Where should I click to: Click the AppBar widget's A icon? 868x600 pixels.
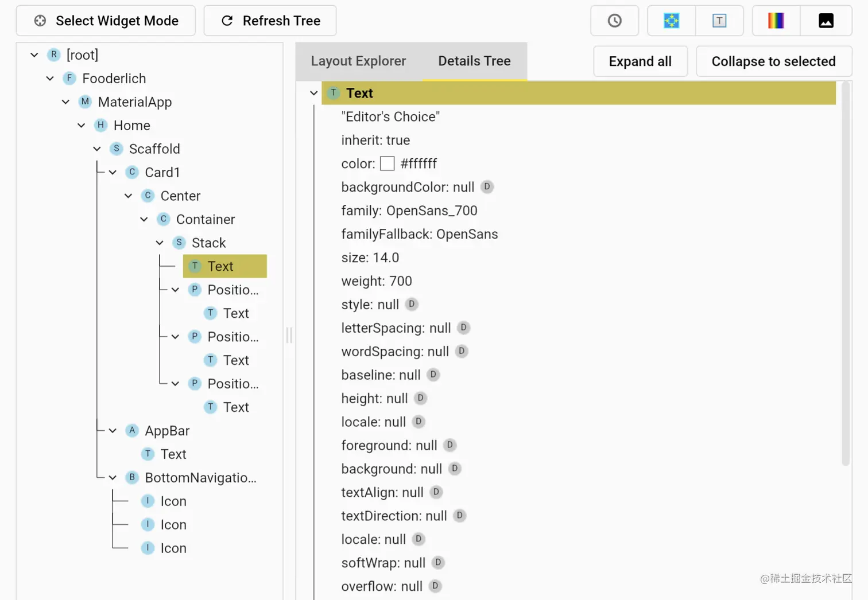click(132, 430)
